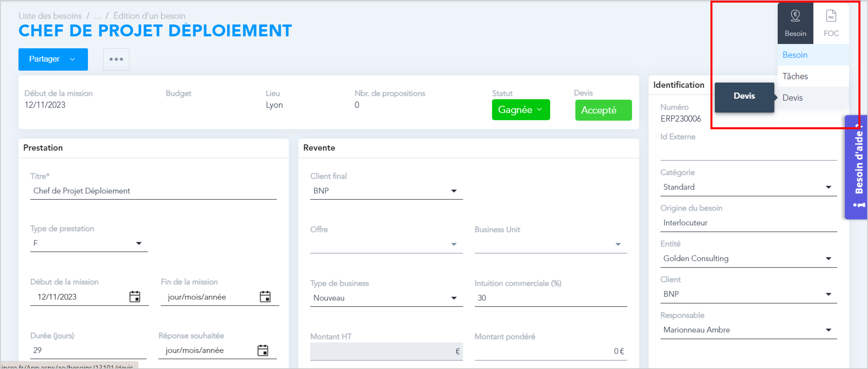Click the Accepté devis badge

[x=604, y=110]
